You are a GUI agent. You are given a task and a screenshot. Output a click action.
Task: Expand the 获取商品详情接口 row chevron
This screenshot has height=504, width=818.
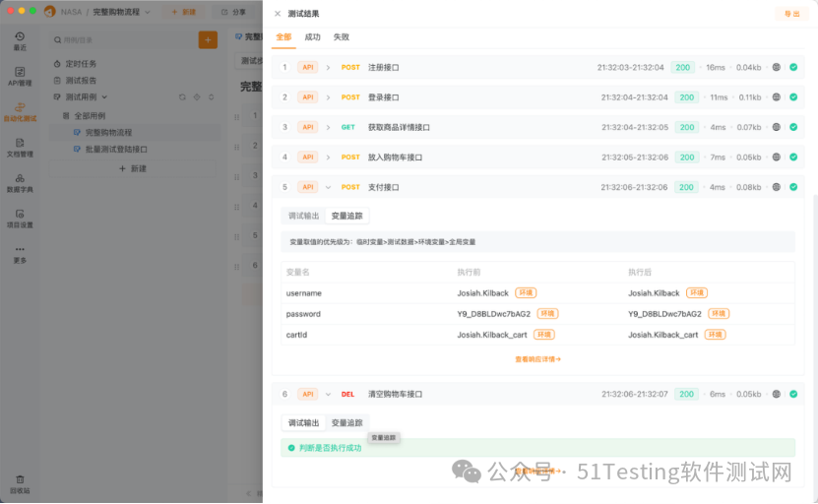click(328, 127)
